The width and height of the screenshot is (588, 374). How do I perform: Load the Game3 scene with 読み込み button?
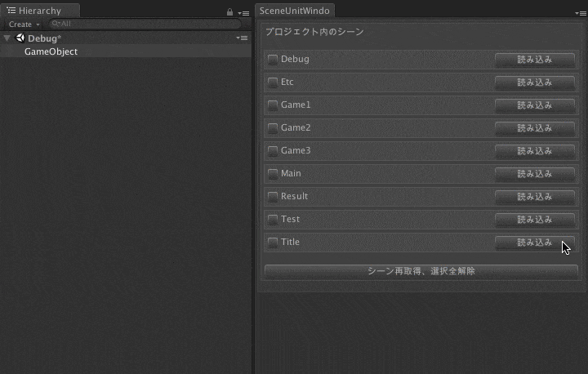[x=535, y=151]
